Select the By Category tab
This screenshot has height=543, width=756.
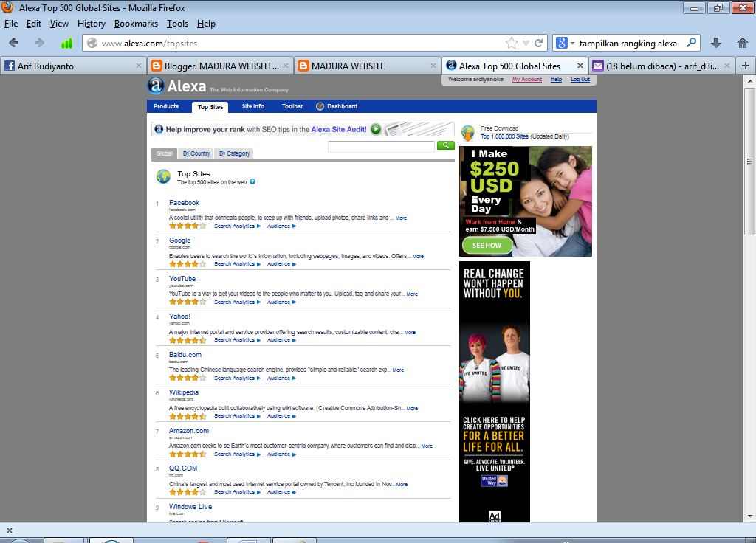234,153
